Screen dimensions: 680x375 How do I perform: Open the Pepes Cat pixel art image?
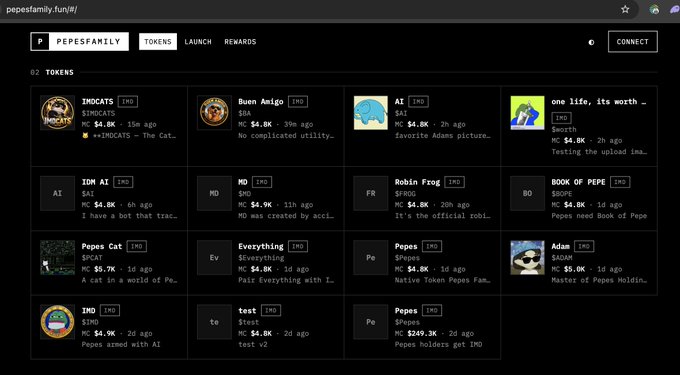pos(57,258)
